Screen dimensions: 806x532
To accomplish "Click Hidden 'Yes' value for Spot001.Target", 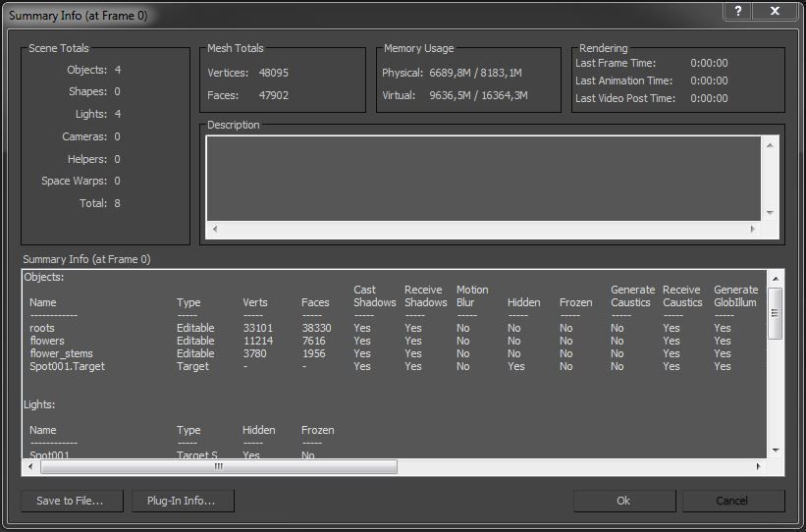I will point(516,366).
